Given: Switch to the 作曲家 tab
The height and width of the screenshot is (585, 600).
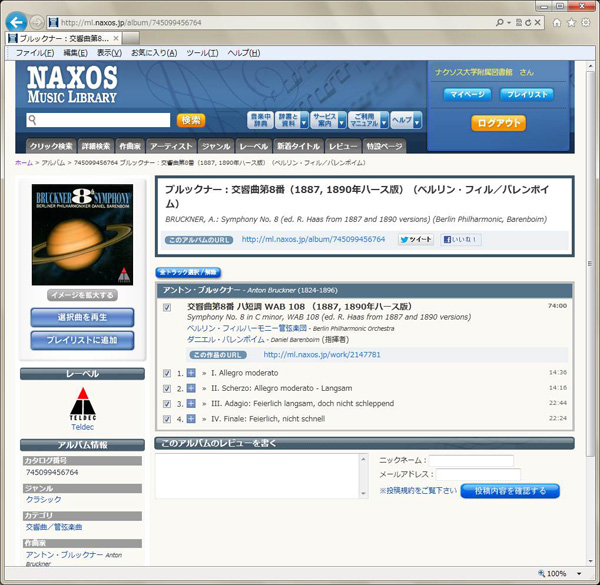Looking at the screenshot, I should [x=130, y=146].
